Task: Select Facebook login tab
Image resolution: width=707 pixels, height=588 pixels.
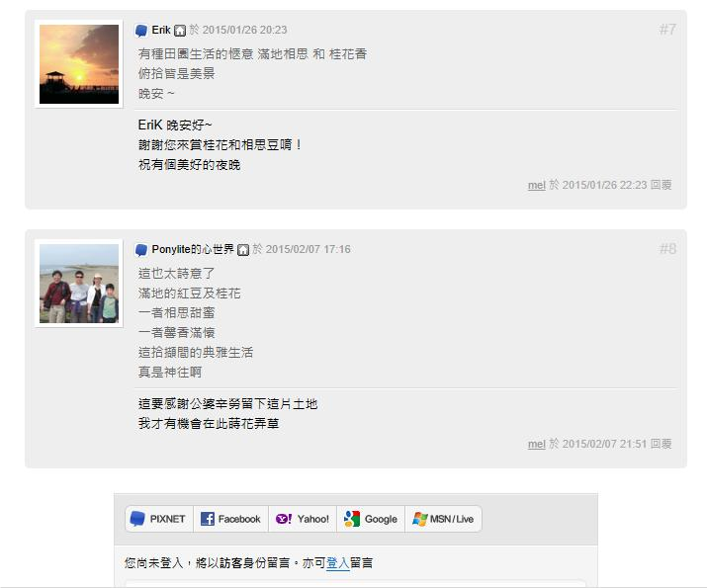Action: [230, 519]
